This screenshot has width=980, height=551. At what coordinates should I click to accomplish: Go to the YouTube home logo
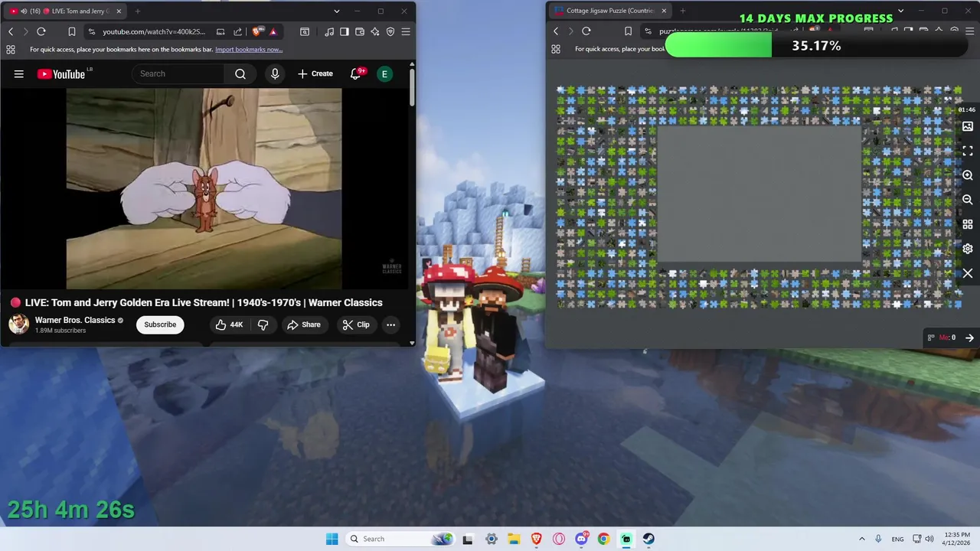[61, 73]
